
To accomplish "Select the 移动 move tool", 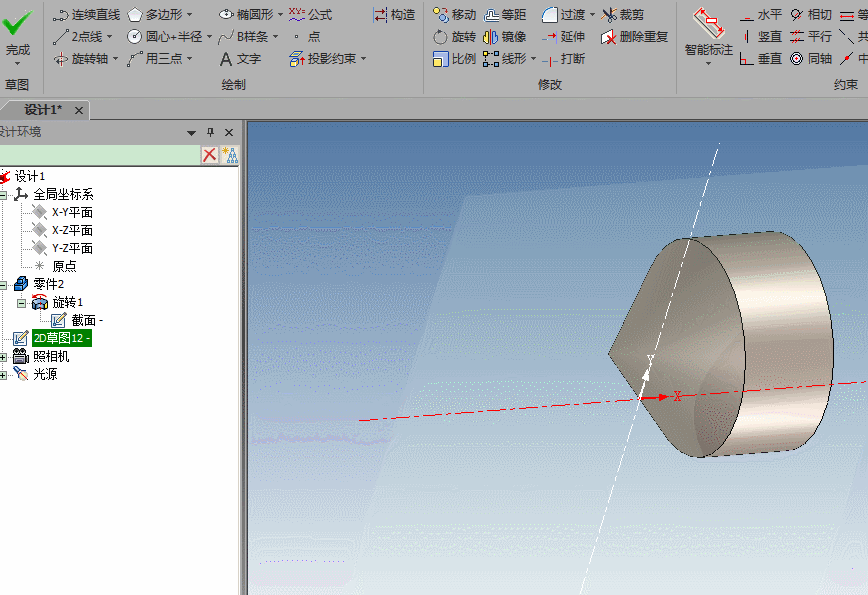I will [x=454, y=15].
